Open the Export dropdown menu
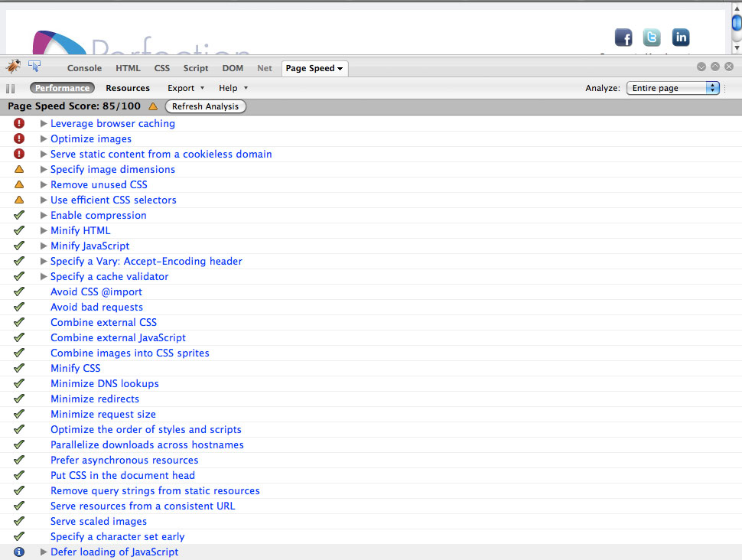 [186, 88]
